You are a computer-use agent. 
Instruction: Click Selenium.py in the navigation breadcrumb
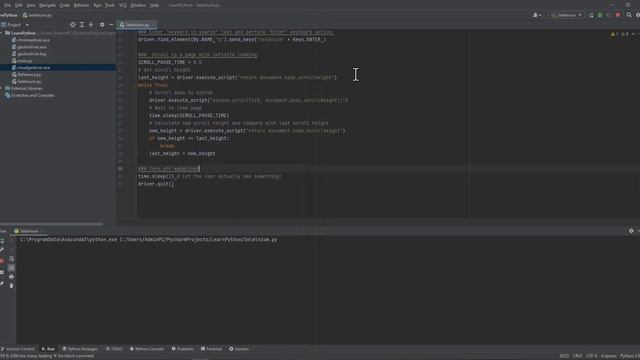click(37, 15)
